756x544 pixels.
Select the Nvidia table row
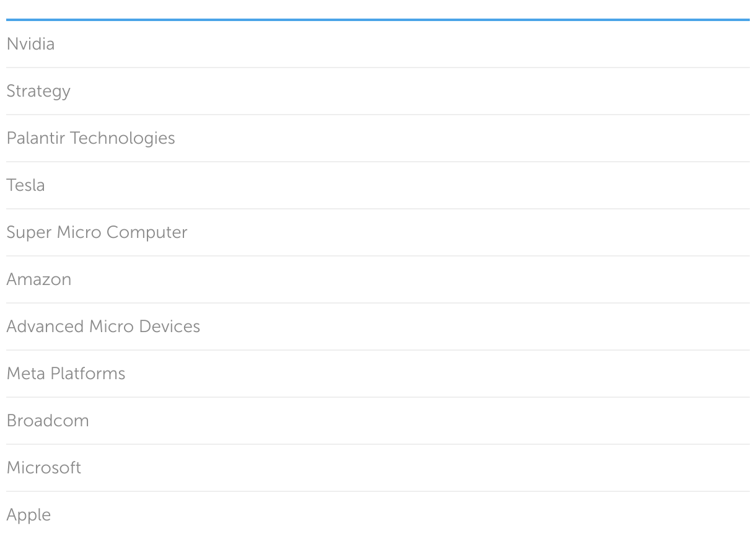tap(378, 44)
